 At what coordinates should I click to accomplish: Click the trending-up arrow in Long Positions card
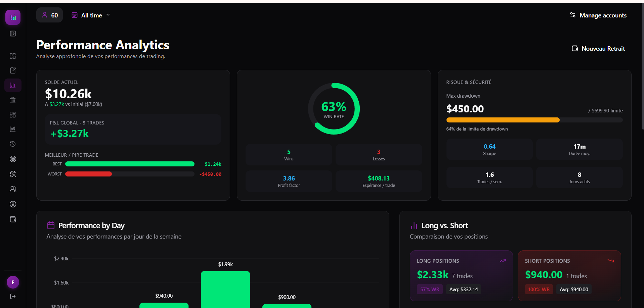(x=503, y=261)
